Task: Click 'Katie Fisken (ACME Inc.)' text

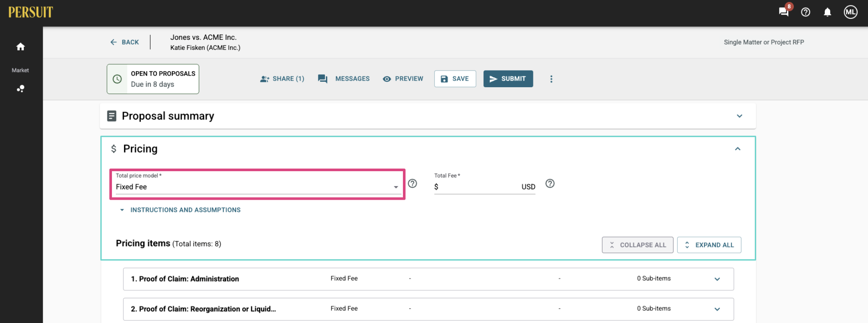Action: tap(205, 48)
